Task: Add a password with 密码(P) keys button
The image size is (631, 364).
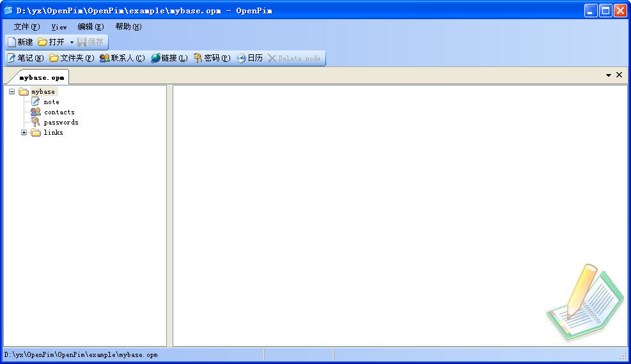Action: click(x=212, y=58)
